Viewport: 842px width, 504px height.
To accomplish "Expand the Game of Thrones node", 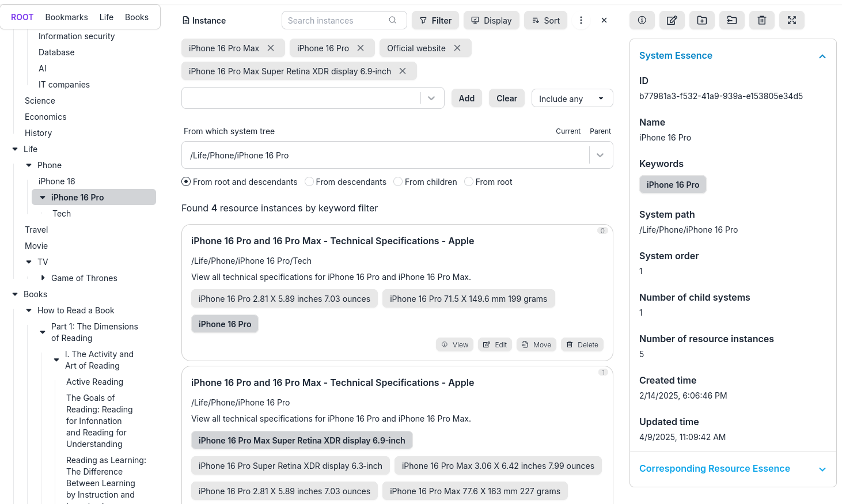I will 43,278.
